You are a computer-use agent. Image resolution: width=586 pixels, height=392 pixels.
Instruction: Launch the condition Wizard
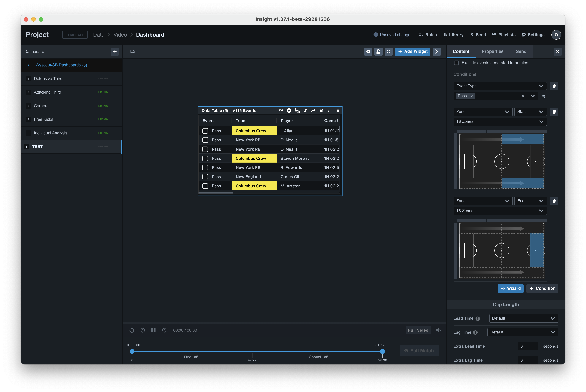coord(510,288)
